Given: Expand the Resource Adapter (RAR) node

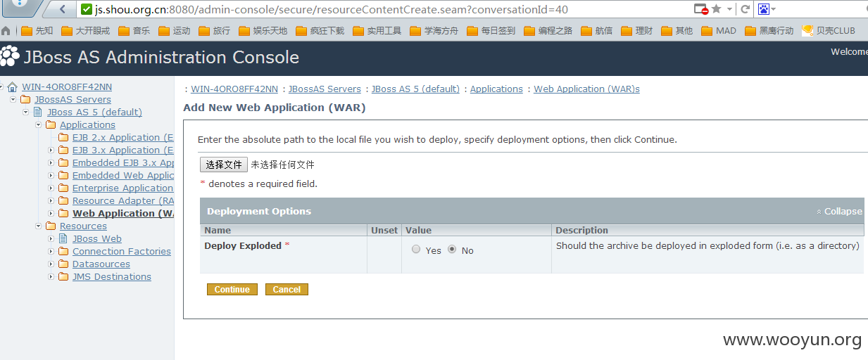Looking at the screenshot, I should (51, 201).
